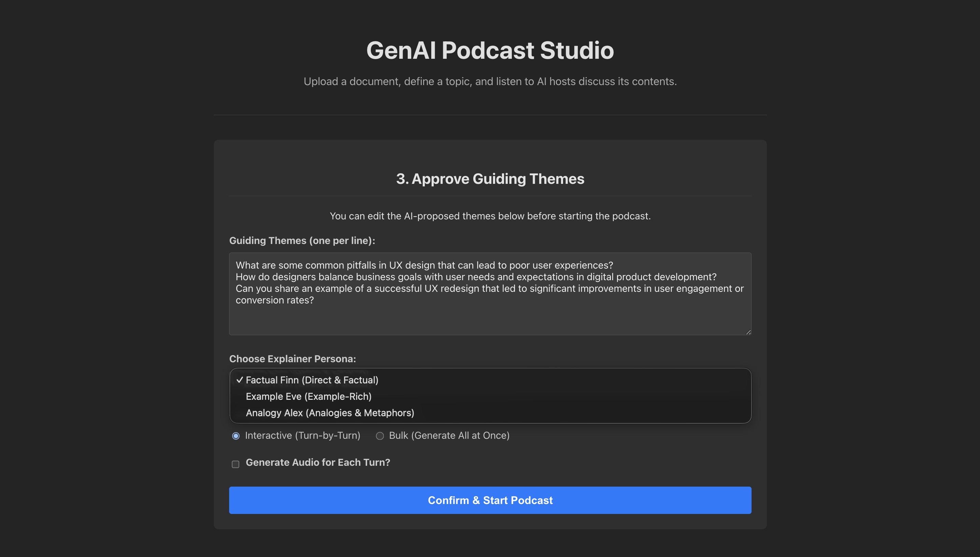Click the 'common pitfalls in UX design' line
Image resolution: width=980 pixels, height=557 pixels.
click(x=424, y=265)
